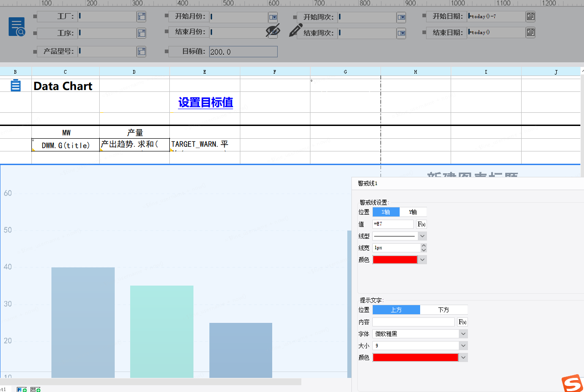Click the 警戒线1 panel title
This screenshot has height=392, width=584.
click(367, 183)
